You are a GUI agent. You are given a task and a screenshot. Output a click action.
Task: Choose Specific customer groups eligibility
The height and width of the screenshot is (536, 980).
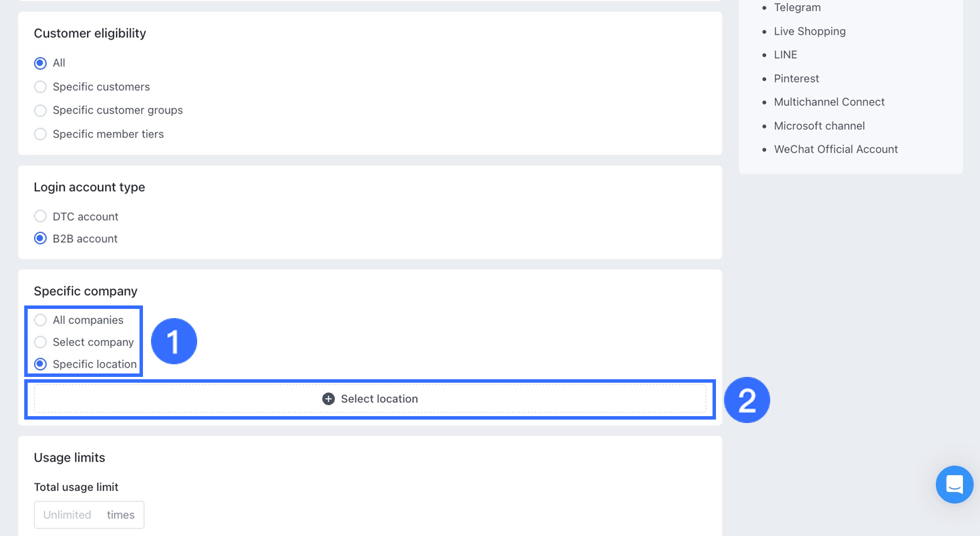(40, 111)
